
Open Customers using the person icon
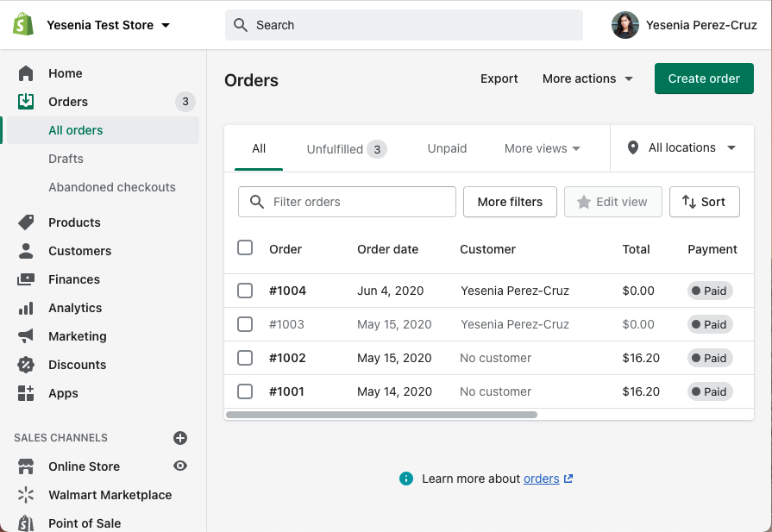pos(26,251)
